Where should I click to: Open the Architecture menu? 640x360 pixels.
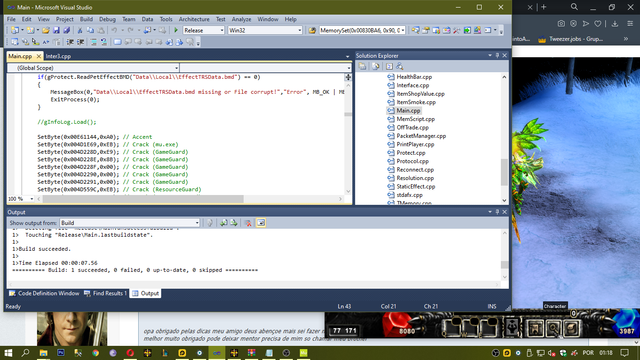click(x=194, y=19)
